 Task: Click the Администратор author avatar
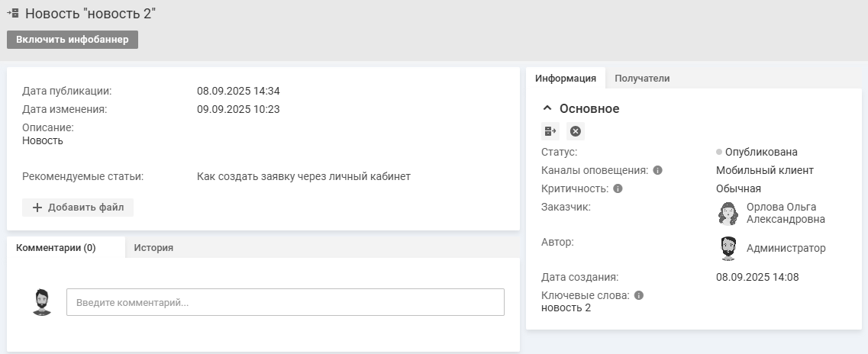pos(728,249)
